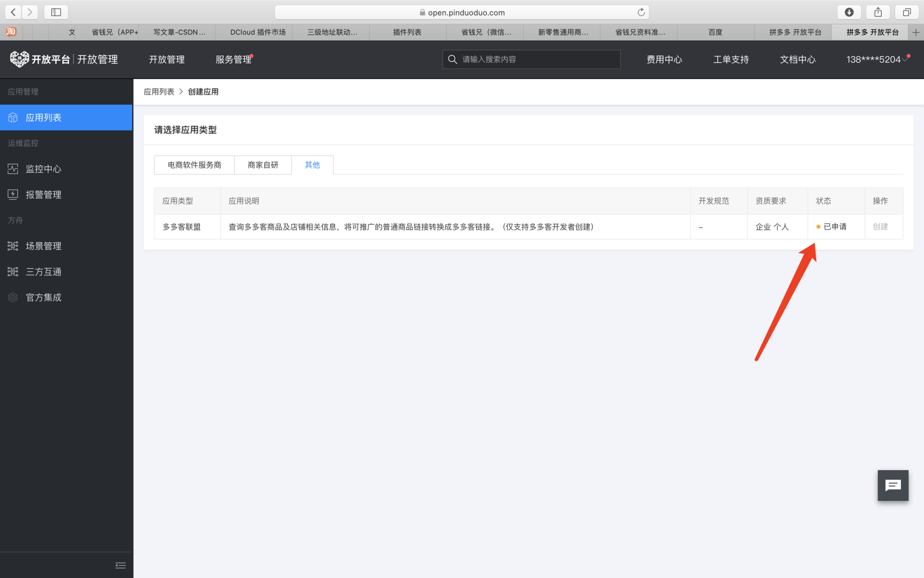
Task: Click the 应用列表 breadcrumb link
Action: coord(159,92)
